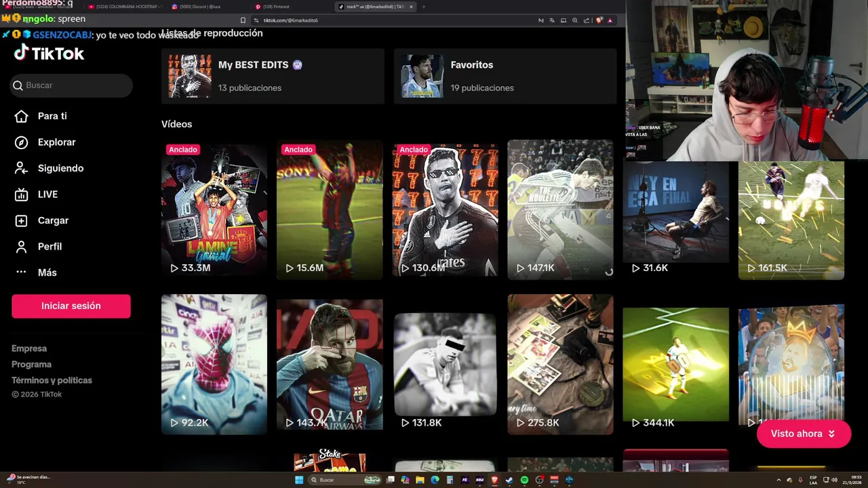This screenshot has width=868, height=488.
Task: Close the TikTok browser tab
Action: (411, 7)
